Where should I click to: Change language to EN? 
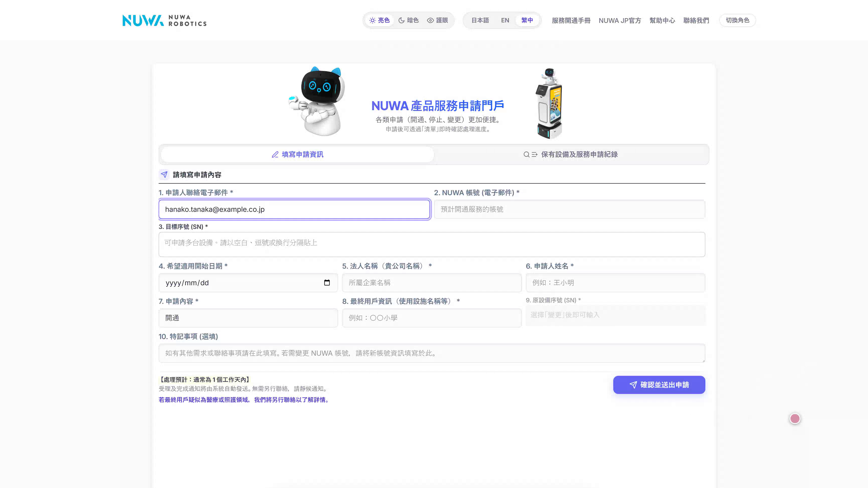click(505, 20)
